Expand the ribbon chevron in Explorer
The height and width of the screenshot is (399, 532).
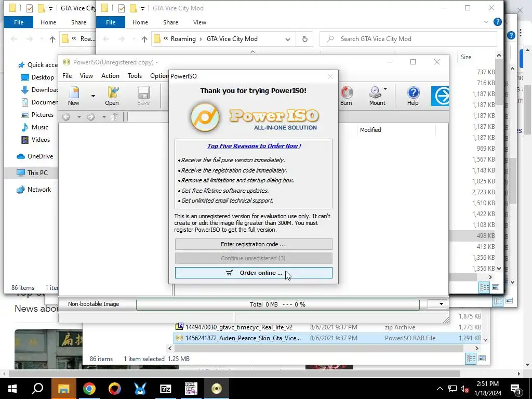486,22
